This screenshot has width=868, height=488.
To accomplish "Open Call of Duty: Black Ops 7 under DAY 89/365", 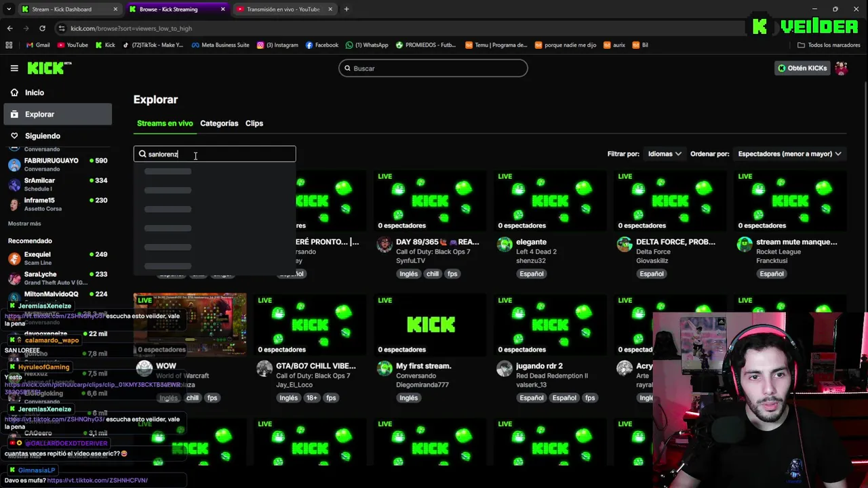I will [x=433, y=252].
